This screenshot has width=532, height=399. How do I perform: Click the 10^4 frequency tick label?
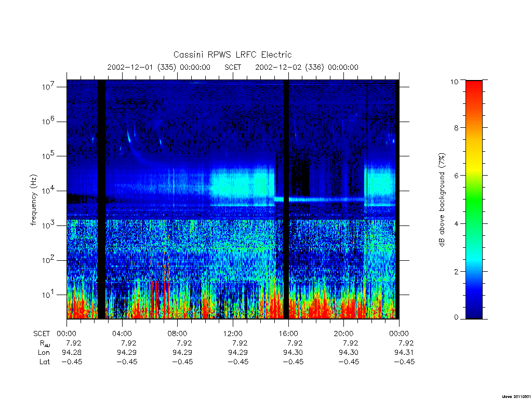[48, 191]
